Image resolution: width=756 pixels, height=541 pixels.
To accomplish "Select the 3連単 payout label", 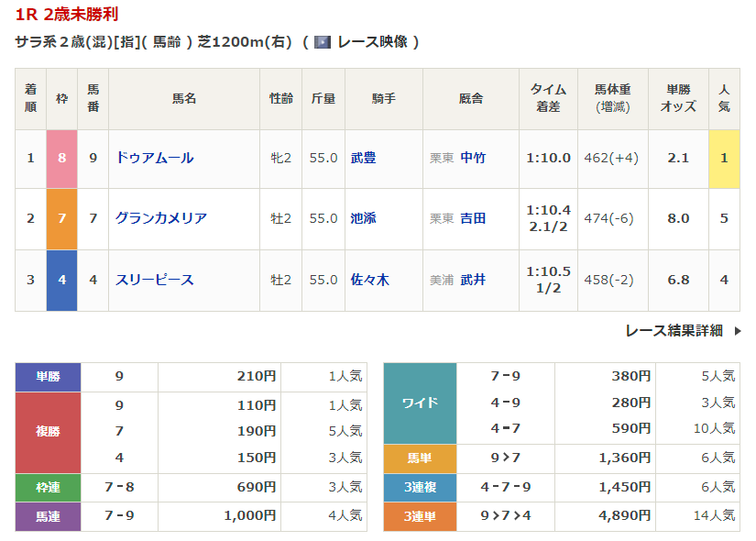I will (x=420, y=516).
